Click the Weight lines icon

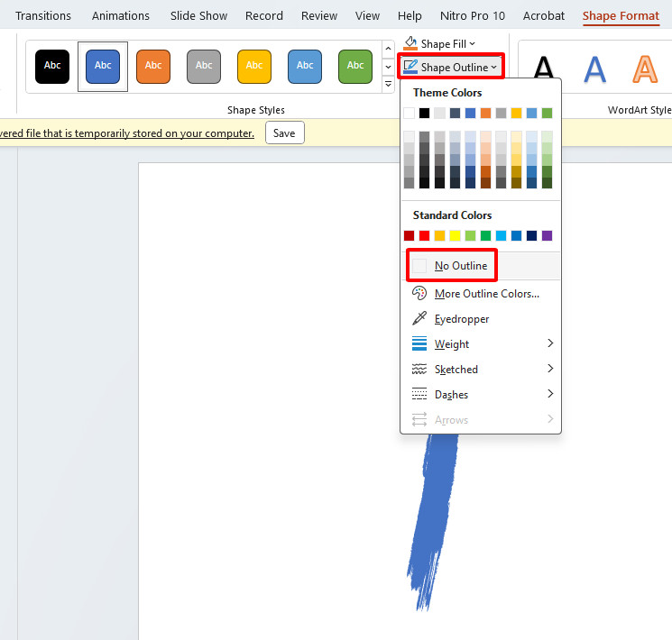pos(419,343)
